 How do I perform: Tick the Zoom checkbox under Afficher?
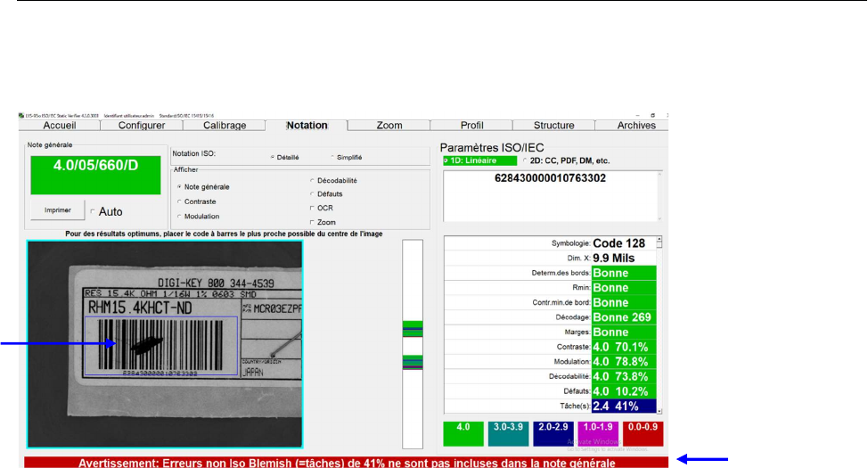click(312, 222)
